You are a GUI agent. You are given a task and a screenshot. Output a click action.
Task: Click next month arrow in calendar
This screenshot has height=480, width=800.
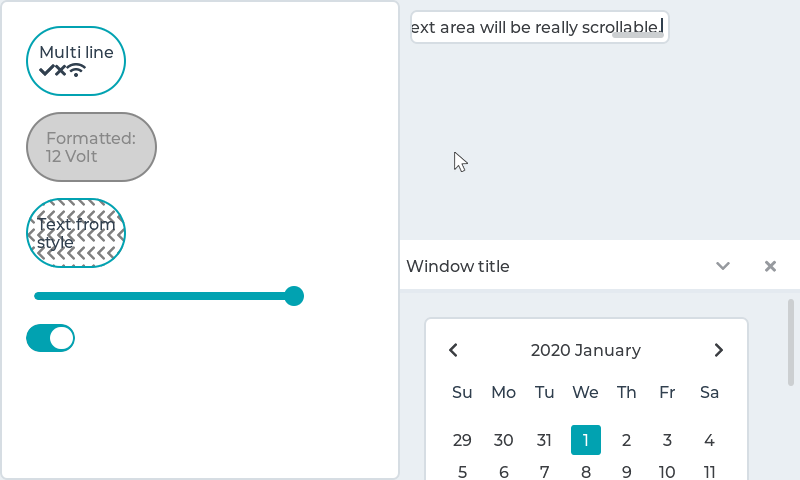(x=718, y=350)
